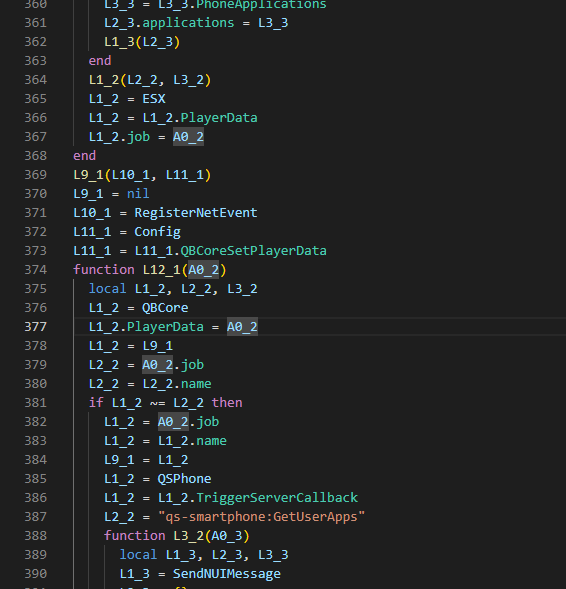Click the L9_1 variable on line 384
566x589 pixels.
point(119,459)
